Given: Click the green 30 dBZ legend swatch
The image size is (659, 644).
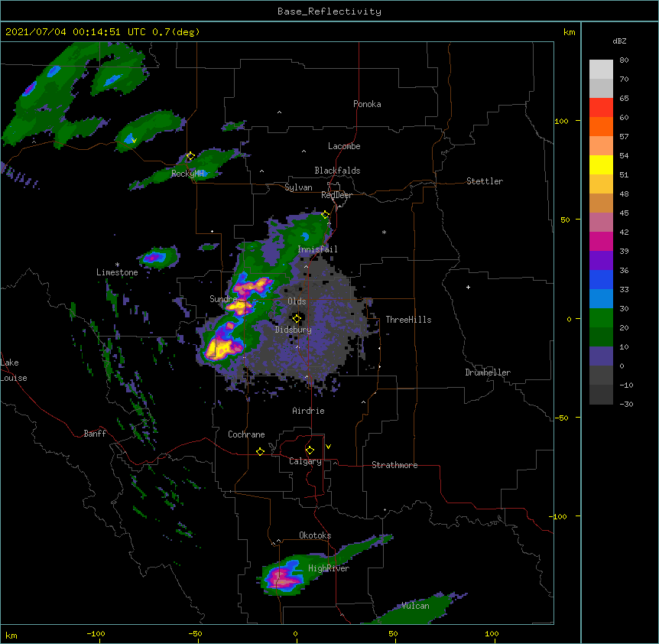Looking at the screenshot, I should coord(601,318).
